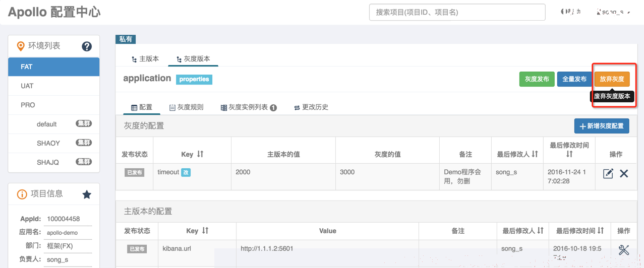This screenshot has height=268, width=644.
Task: Sort gray config by Key arrows
Action: [200, 154]
